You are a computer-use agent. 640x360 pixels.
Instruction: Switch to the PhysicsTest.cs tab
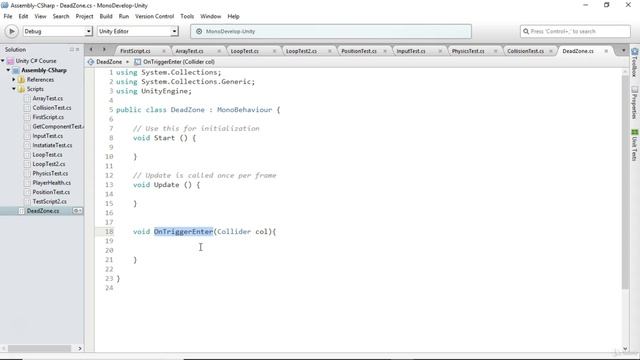click(468, 51)
